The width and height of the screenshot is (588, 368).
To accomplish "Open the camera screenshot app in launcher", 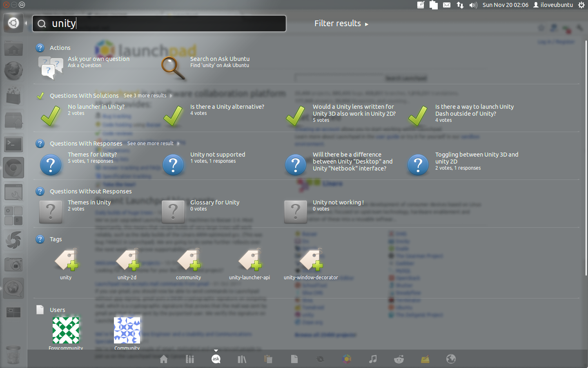I will 13,265.
